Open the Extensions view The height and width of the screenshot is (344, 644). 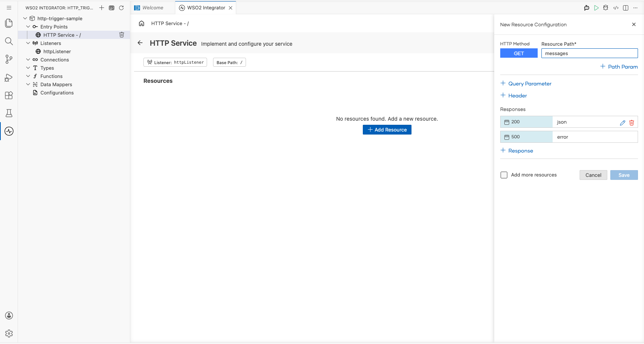click(9, 95)
